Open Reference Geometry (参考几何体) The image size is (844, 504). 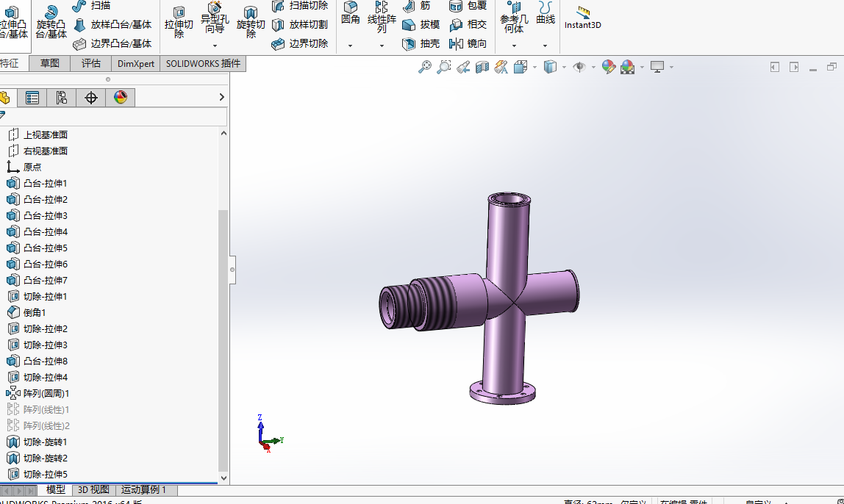[513, 18]
